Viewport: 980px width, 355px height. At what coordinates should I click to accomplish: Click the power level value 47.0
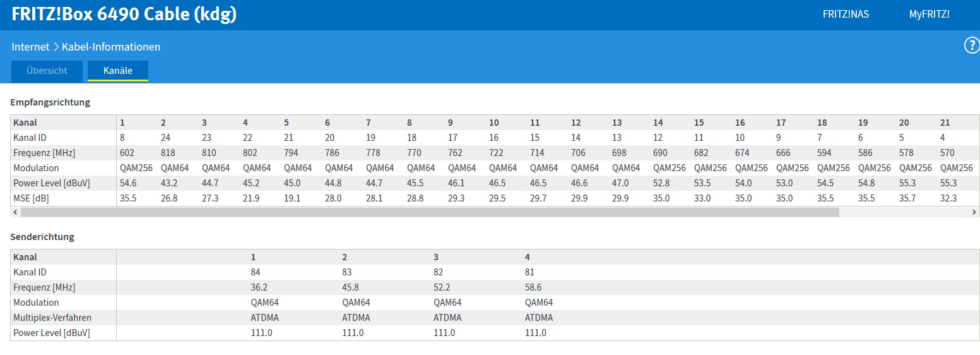(620, 183)
